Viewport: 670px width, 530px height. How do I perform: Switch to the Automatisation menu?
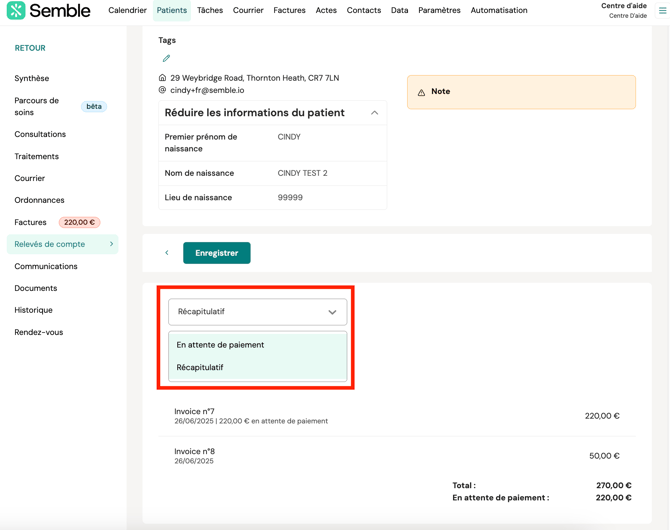499,11
